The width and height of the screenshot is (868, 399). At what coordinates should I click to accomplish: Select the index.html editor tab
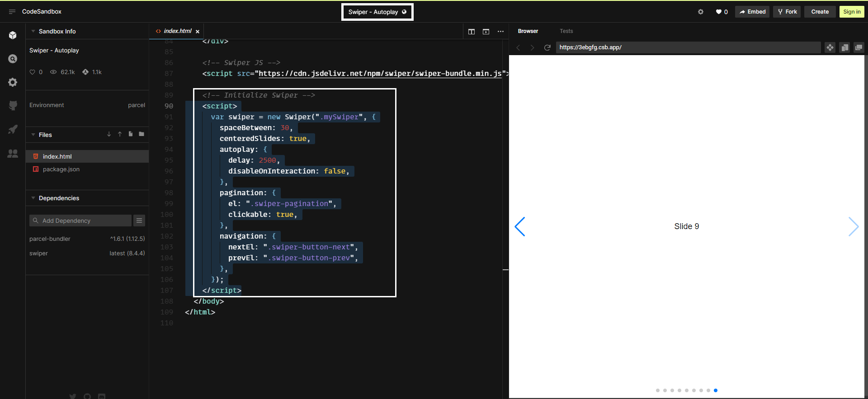coord(177,31)
